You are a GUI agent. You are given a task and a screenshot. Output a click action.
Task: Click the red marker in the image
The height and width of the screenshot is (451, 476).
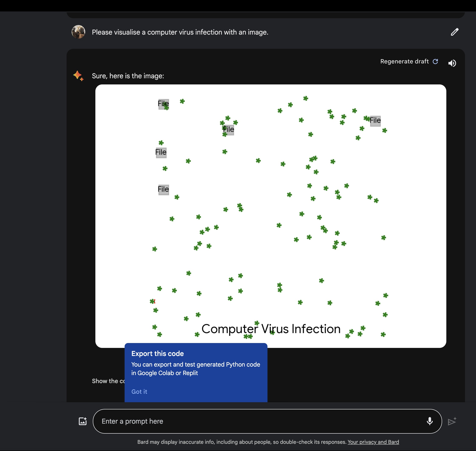pos(154,301)
